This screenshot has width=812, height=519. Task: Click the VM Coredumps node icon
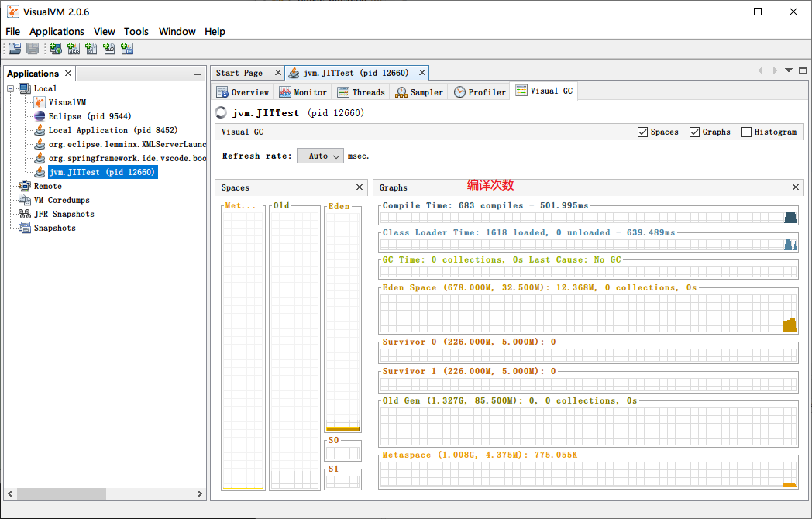[x=24, y=200]
